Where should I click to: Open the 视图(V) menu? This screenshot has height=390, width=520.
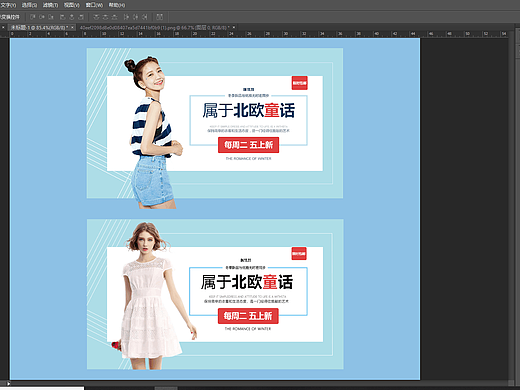pos(72,5)
